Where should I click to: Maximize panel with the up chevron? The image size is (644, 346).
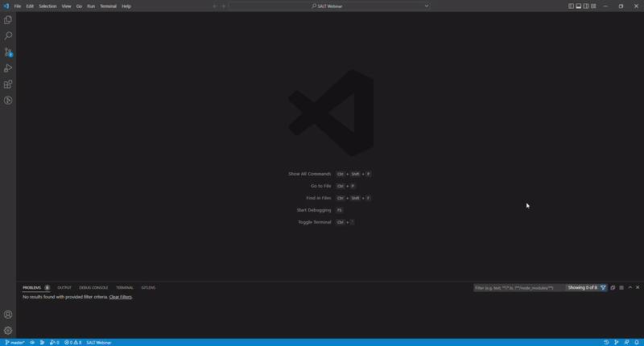coord(630,288)
